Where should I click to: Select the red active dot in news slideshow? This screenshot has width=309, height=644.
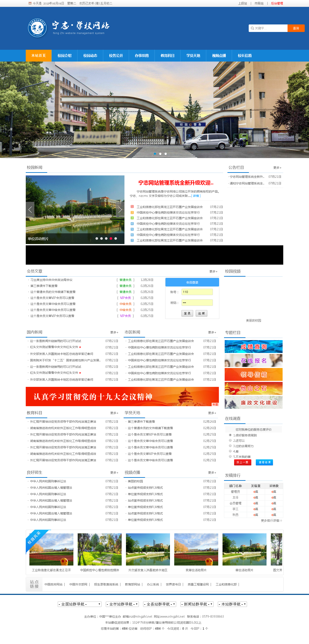111,238
